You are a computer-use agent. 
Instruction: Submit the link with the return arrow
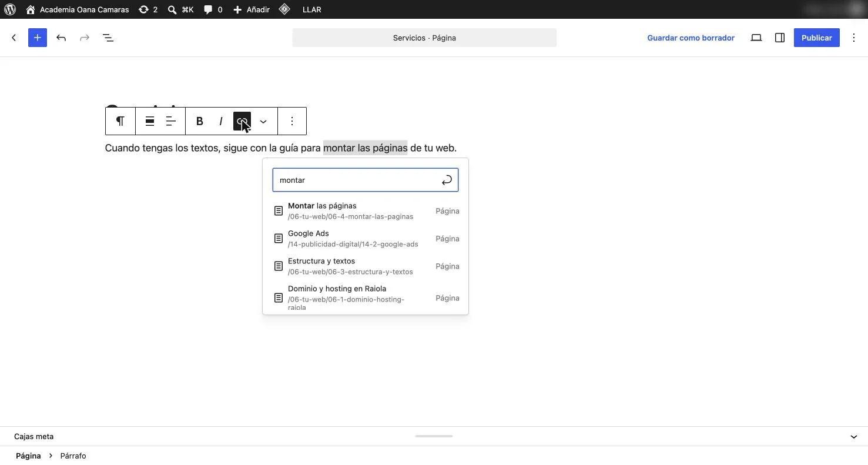pyautogui.click(x=447, y=180)
